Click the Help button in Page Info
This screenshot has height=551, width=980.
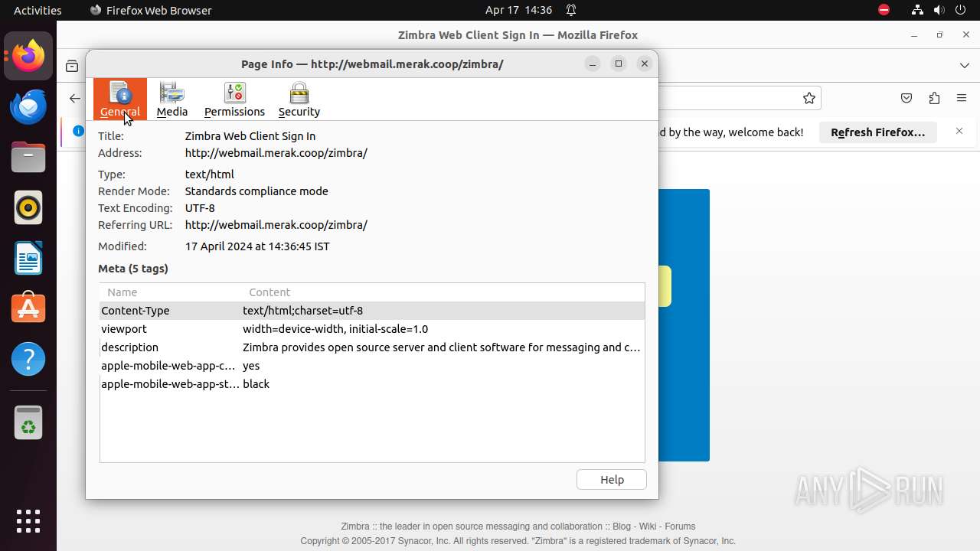[x=612, y=479]
